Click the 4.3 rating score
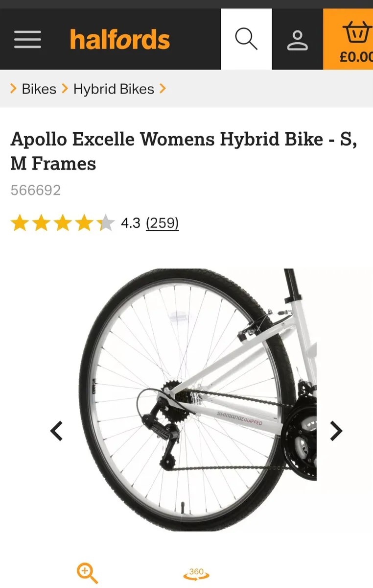Screen dimensions: 373x588 [131, 223]
